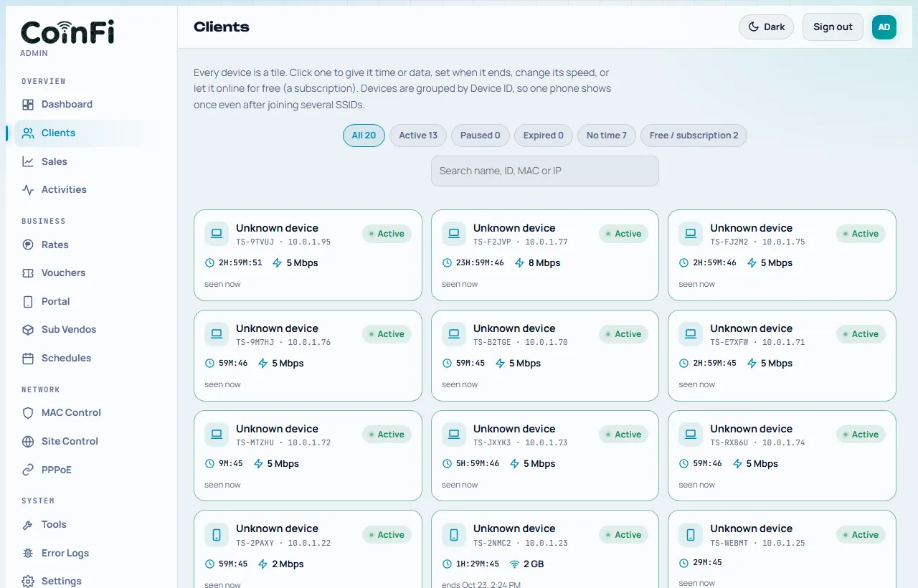
Task: Filter by Active 13
Action: [x=418, y=136]
